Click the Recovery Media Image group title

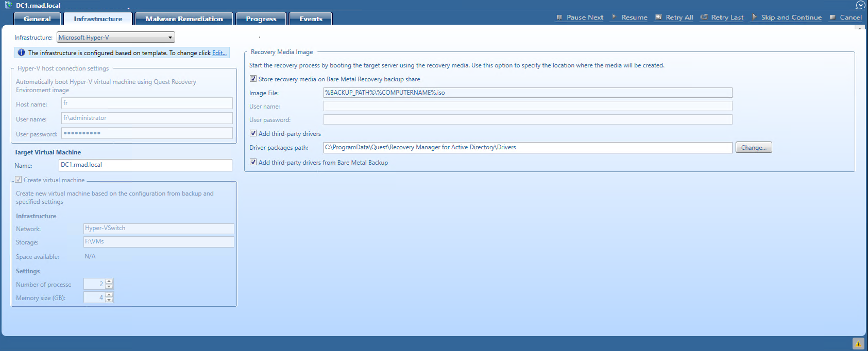282,52
